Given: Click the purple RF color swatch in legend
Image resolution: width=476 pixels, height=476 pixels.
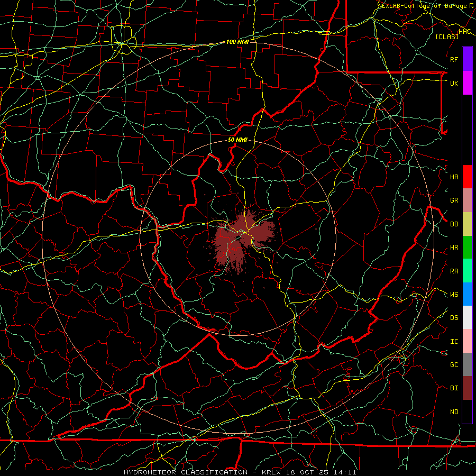Looking at the screenshot, I should pos(467,59).
